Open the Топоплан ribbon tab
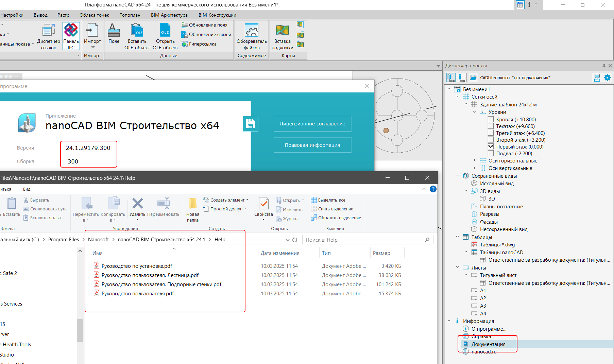Image resolution: width=614 pixels, height=364 pixels. click(x=130, y=15)
